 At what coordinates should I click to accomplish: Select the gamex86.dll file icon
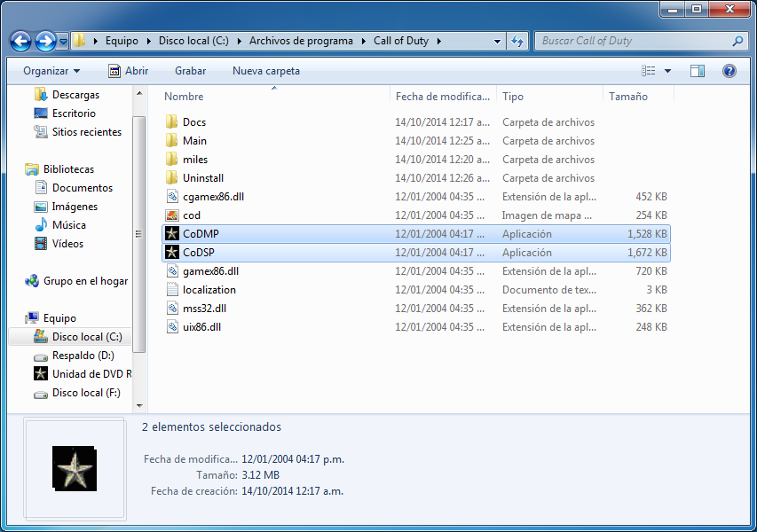pos(172,271)
